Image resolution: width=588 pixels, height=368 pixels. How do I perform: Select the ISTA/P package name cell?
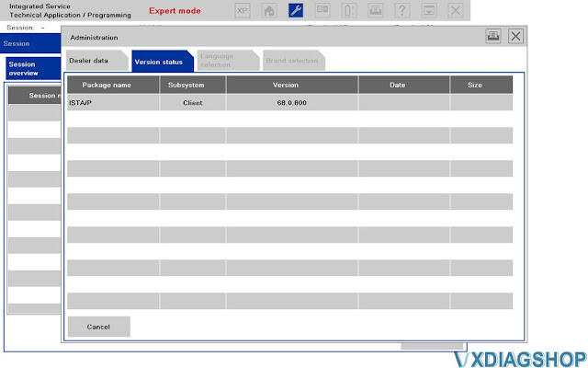[x=113, y=102]
